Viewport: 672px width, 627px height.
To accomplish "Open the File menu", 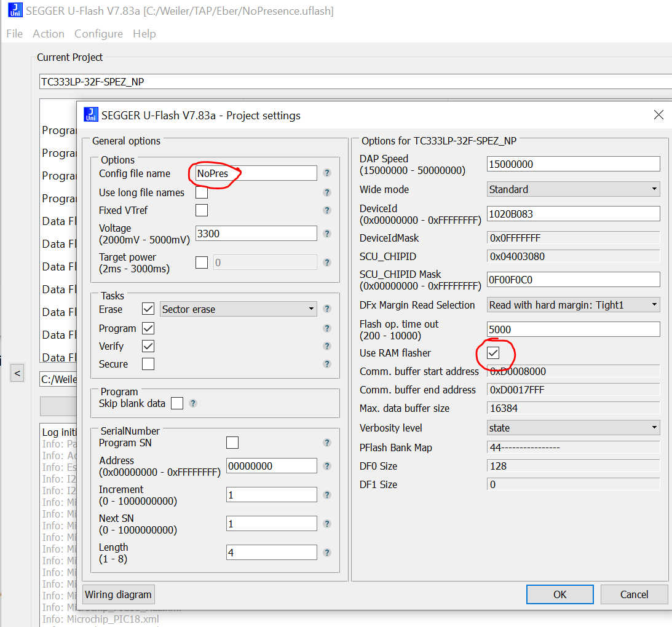I will coord(15,33).
